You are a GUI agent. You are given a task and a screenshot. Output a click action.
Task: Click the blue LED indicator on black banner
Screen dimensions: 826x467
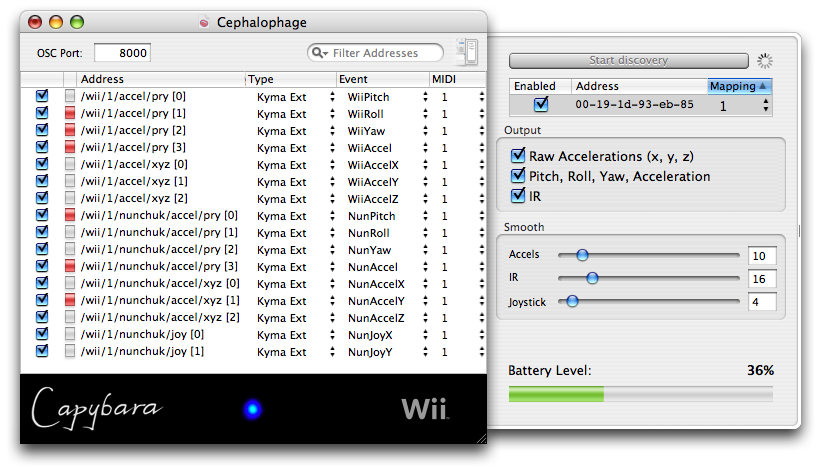coord(253,409)
